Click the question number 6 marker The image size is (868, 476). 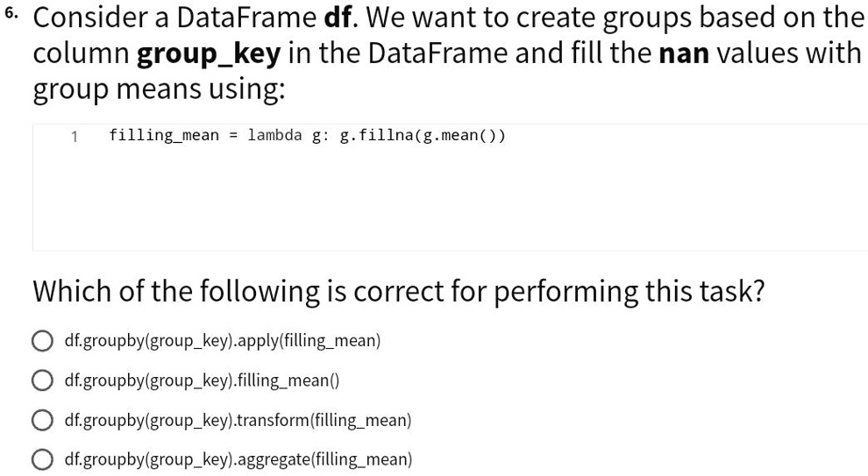coord(11,13)
